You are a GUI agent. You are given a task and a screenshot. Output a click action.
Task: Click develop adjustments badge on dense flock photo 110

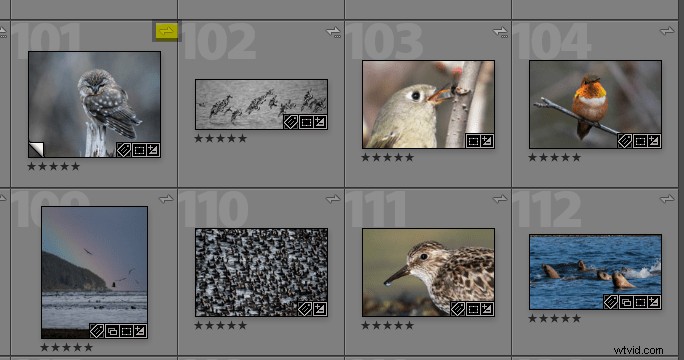click(320, 309)
